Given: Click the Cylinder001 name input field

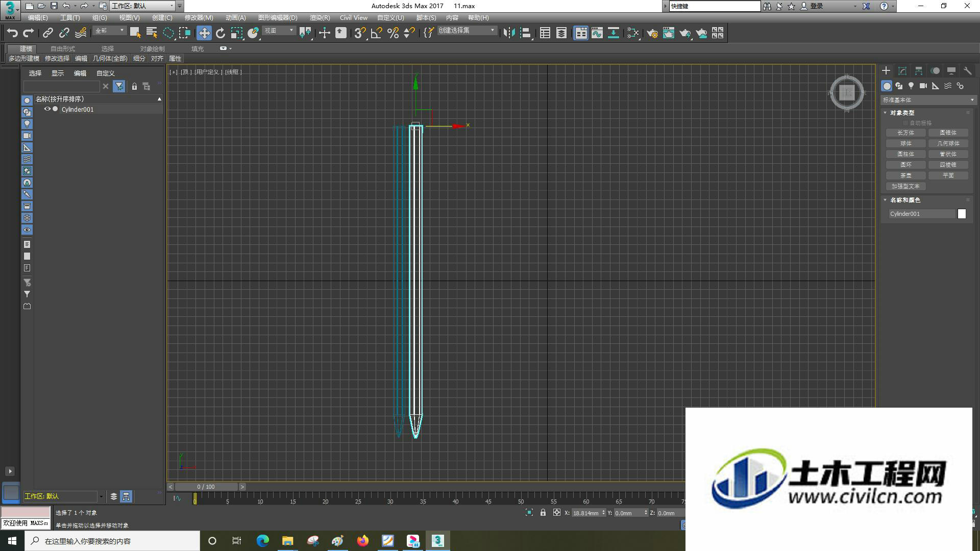Looking at the screenshot, I should tap(921, 214).
